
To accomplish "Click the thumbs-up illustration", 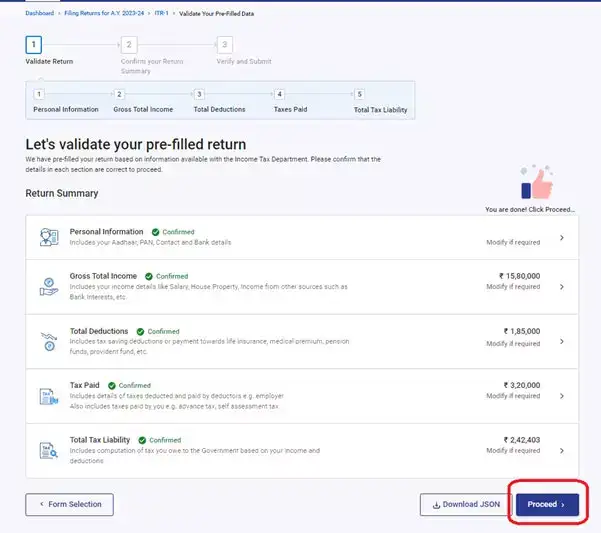I will 537,182.
